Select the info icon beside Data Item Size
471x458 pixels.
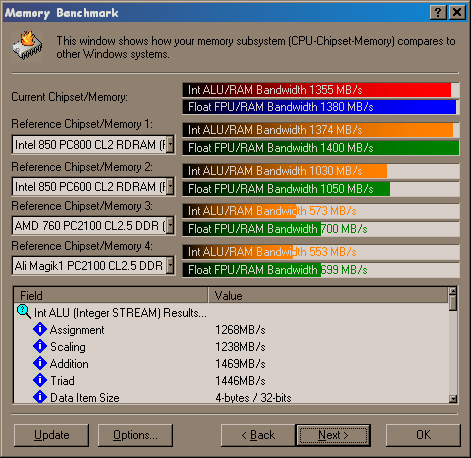pos(40,397)
